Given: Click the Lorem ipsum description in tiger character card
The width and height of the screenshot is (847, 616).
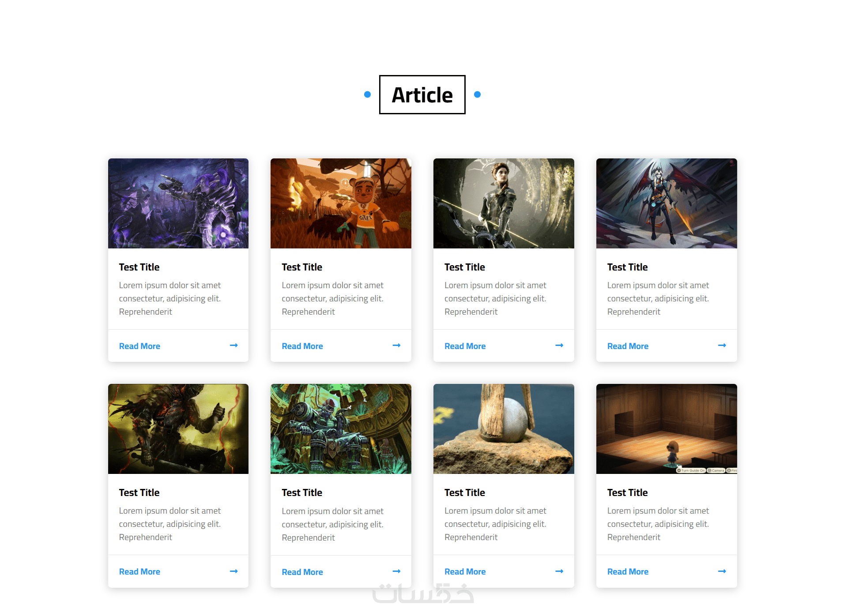Looking at the screenshot, I should click(333, 298).
